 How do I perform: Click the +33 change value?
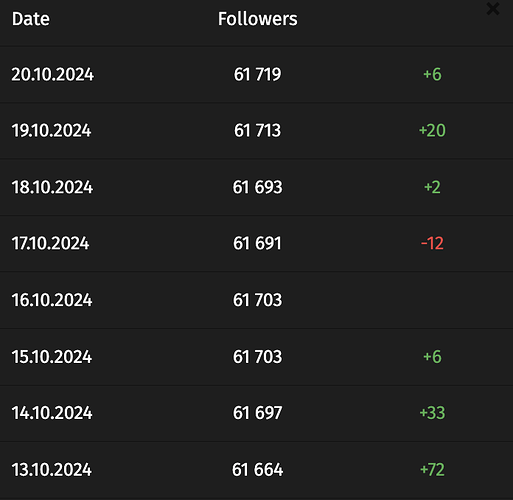click(x=432, y=413)
